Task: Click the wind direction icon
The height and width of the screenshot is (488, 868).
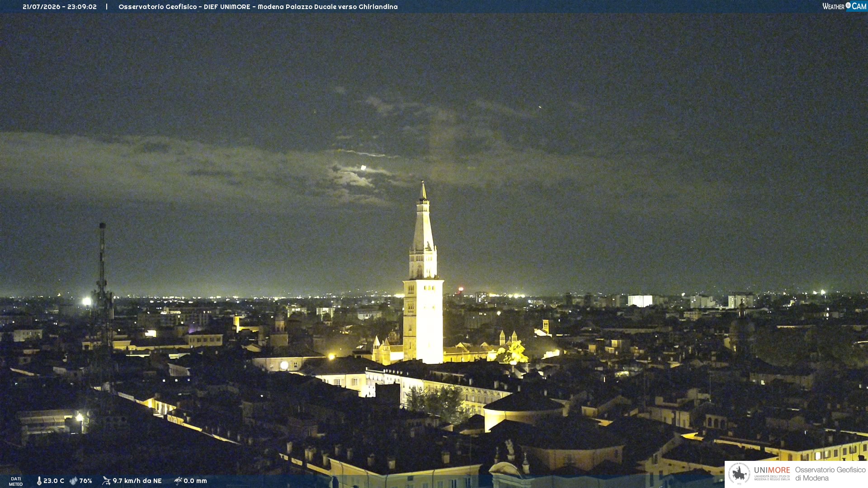Action: pos(106,481)
